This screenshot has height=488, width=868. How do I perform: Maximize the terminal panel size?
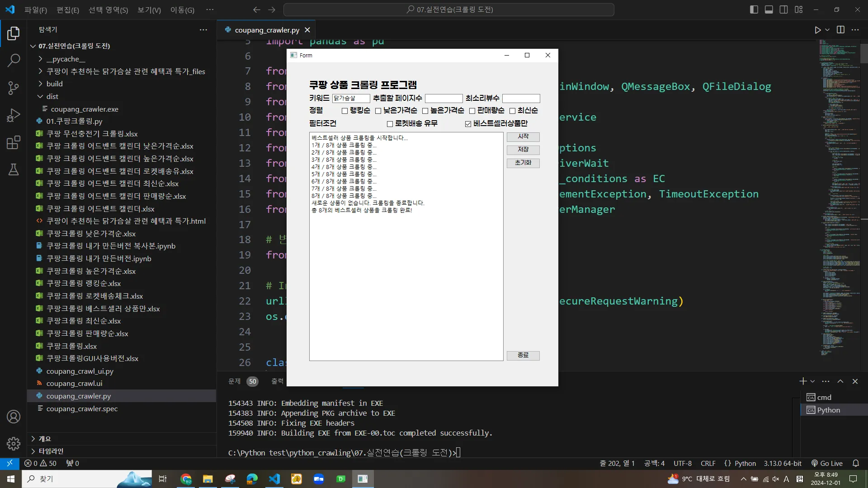pyautogui.click(x=840, y=381)
